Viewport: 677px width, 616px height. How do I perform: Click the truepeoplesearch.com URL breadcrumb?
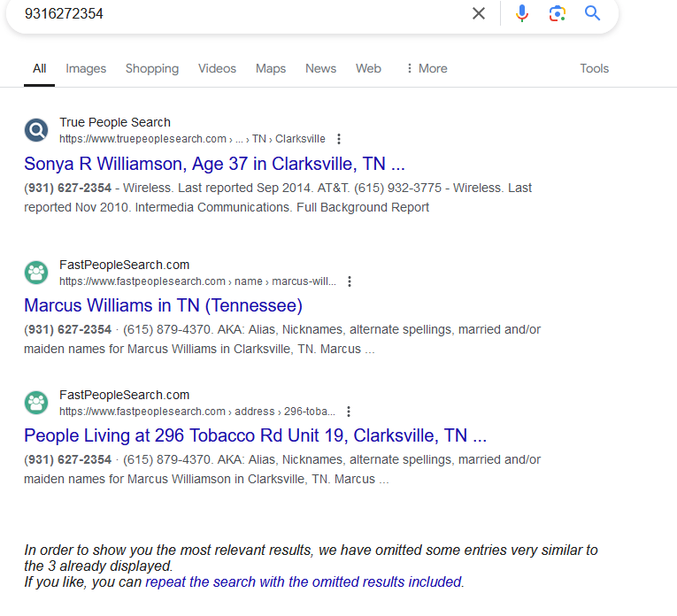[192, 139]
